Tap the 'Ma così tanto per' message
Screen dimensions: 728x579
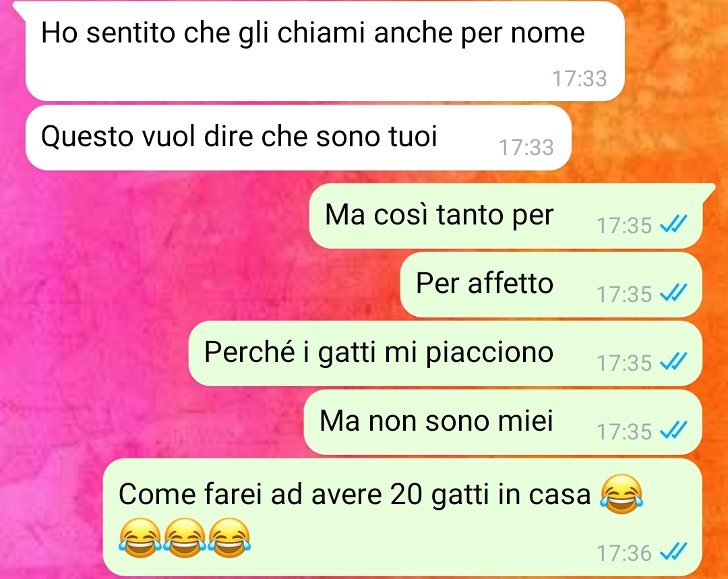coord(506,216)
